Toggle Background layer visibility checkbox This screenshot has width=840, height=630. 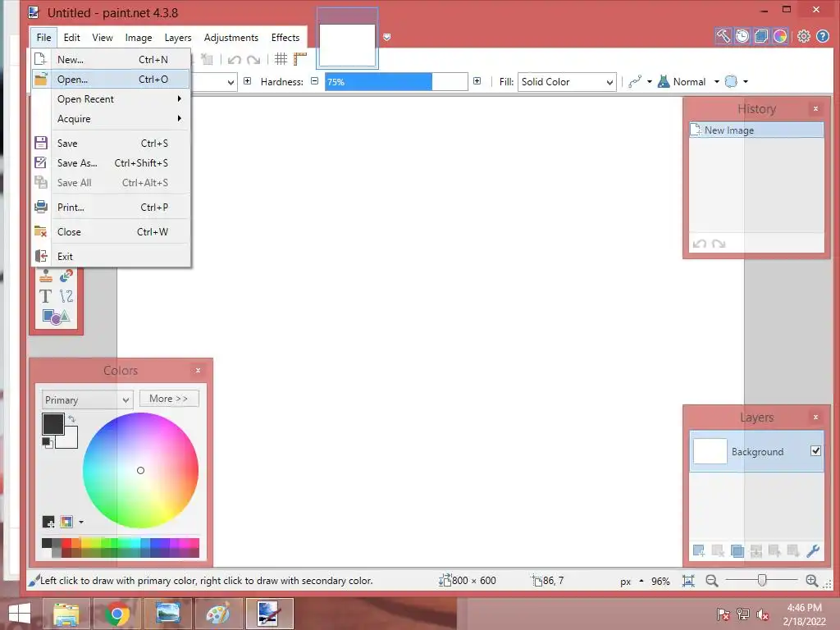click(815, 451)
